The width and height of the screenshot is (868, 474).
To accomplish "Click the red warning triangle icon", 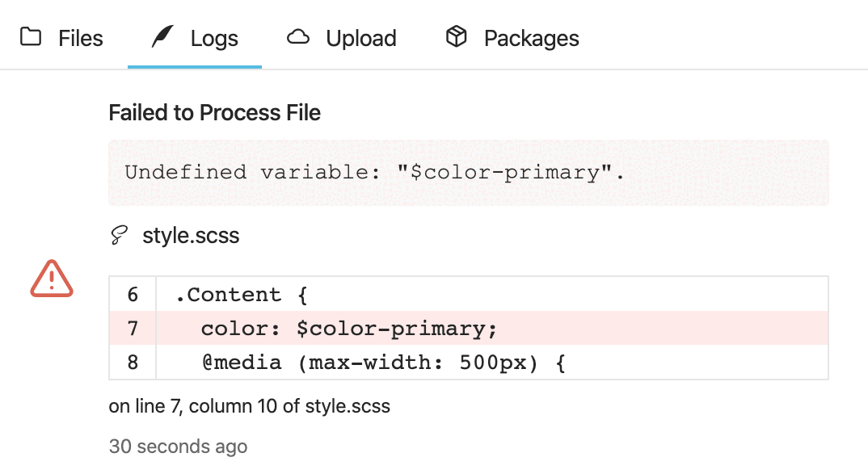I will (52, 278).
